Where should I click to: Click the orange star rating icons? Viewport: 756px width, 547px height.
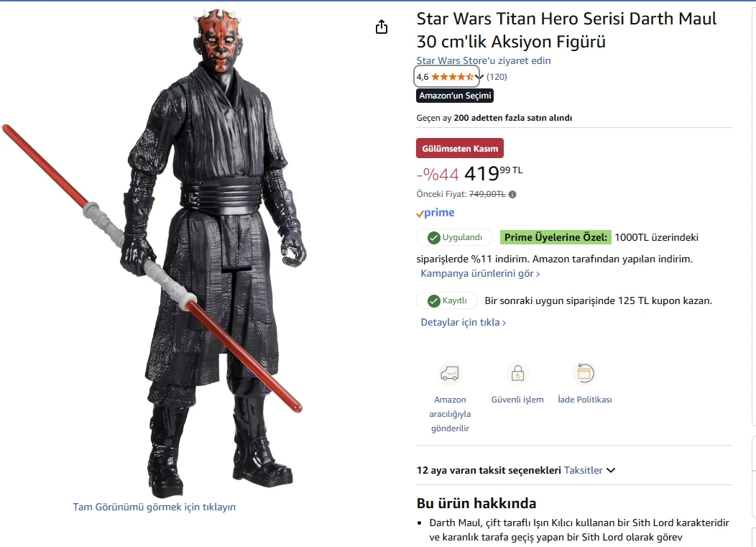pos(452,77)
